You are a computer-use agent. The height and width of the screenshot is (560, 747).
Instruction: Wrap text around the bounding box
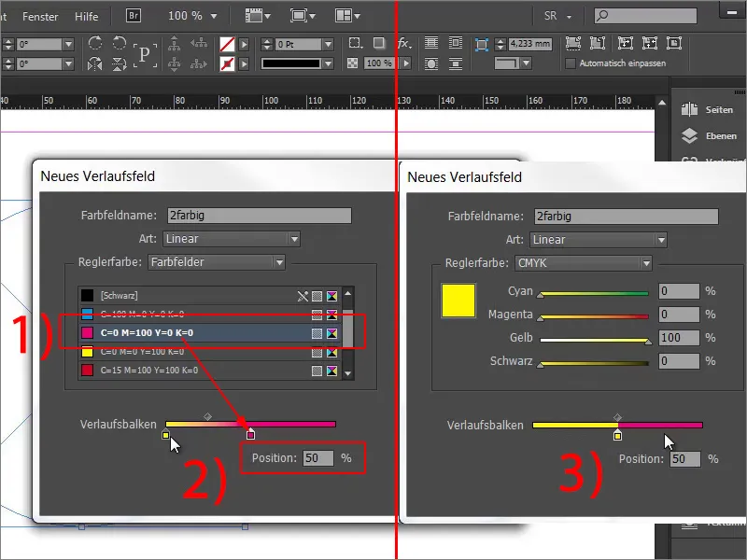(456, 43)
